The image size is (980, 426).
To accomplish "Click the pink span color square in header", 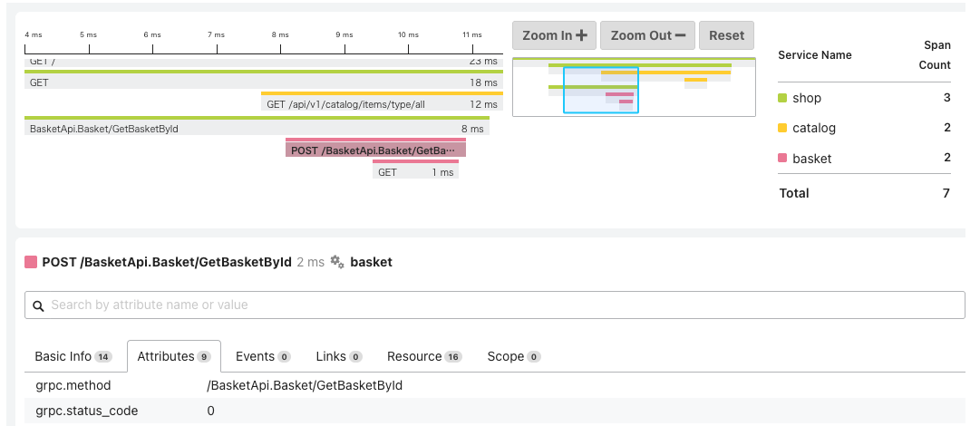I will tap(31, 262).
